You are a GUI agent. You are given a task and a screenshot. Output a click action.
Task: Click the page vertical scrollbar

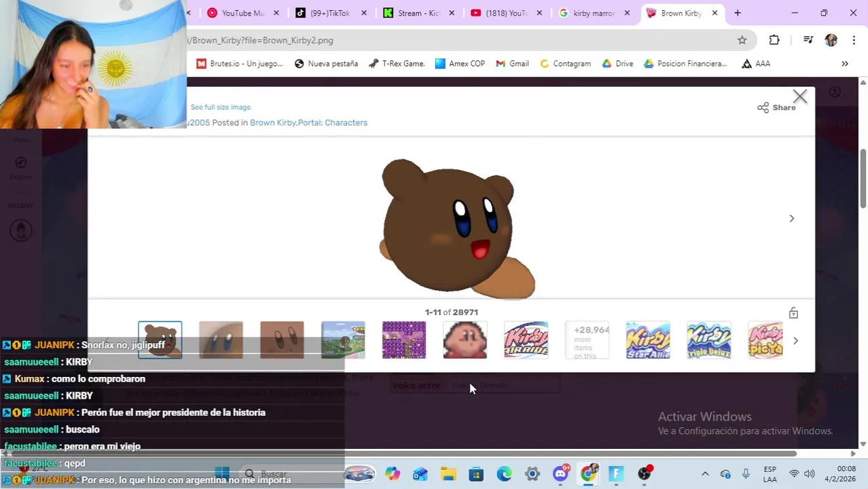click(863, 178)
